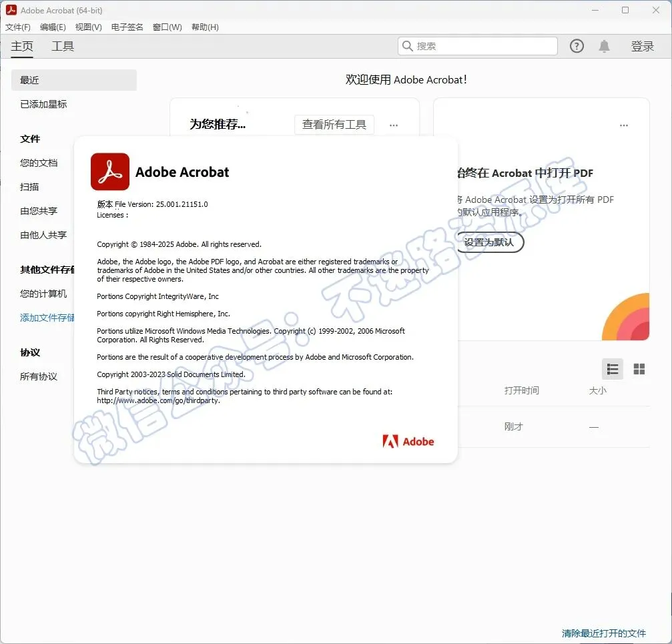
Task: Sort by 打开时间 column header
Action: tap(522, 390)
